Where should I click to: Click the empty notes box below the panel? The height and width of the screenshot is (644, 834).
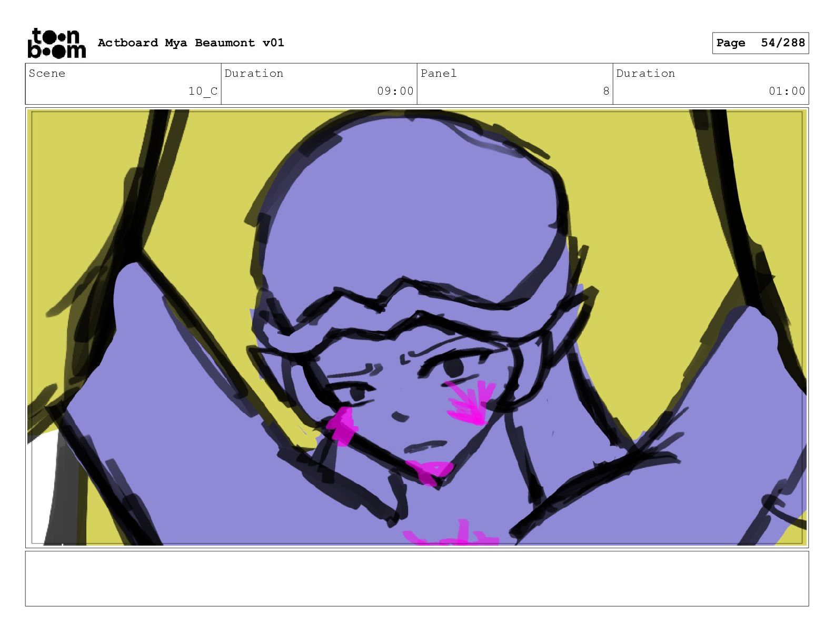click(x=417, y=578)
